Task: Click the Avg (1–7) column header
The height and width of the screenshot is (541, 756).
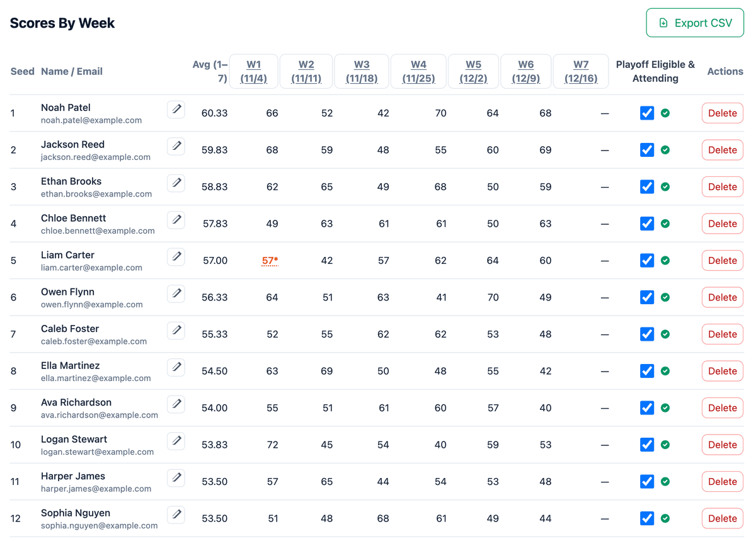Action: coord(210,71)
